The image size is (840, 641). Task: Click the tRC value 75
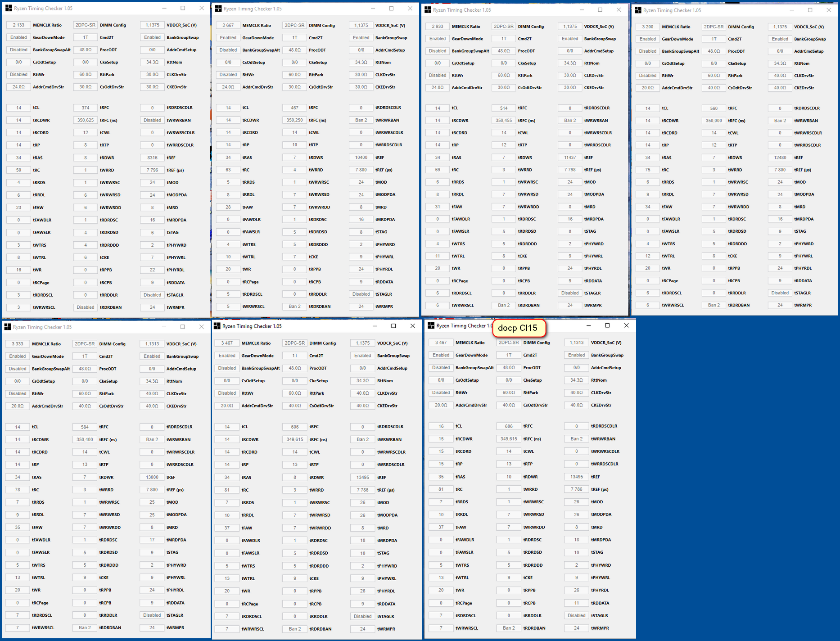tap(648, 170)
